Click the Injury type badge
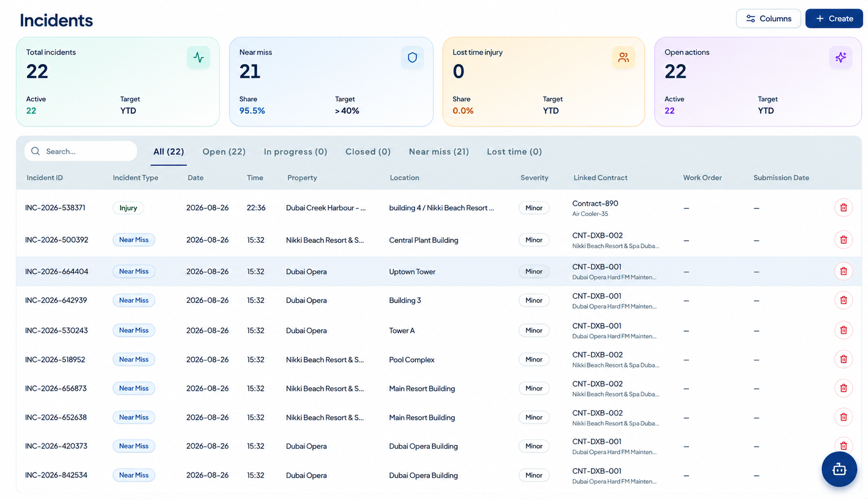The width and height of the screenshot is (868, 499). [128, 208]
